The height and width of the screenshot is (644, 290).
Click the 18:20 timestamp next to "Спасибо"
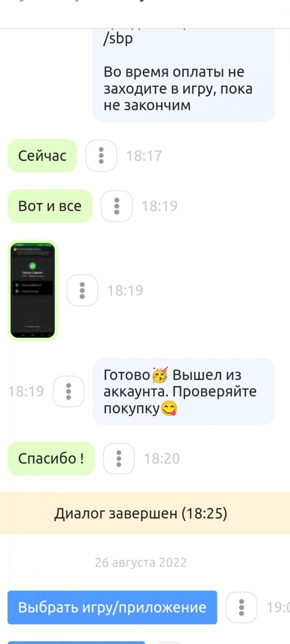(x=162, y=459)
